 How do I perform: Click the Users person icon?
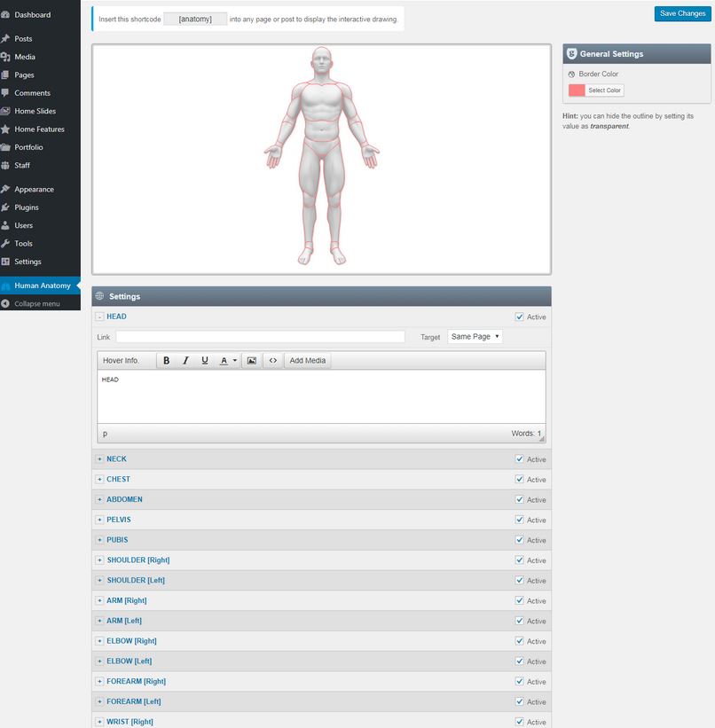click(x=5, y=225)
